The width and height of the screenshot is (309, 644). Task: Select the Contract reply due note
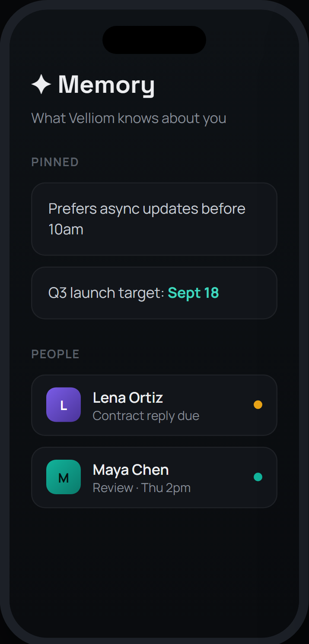[x=146, y=416]
